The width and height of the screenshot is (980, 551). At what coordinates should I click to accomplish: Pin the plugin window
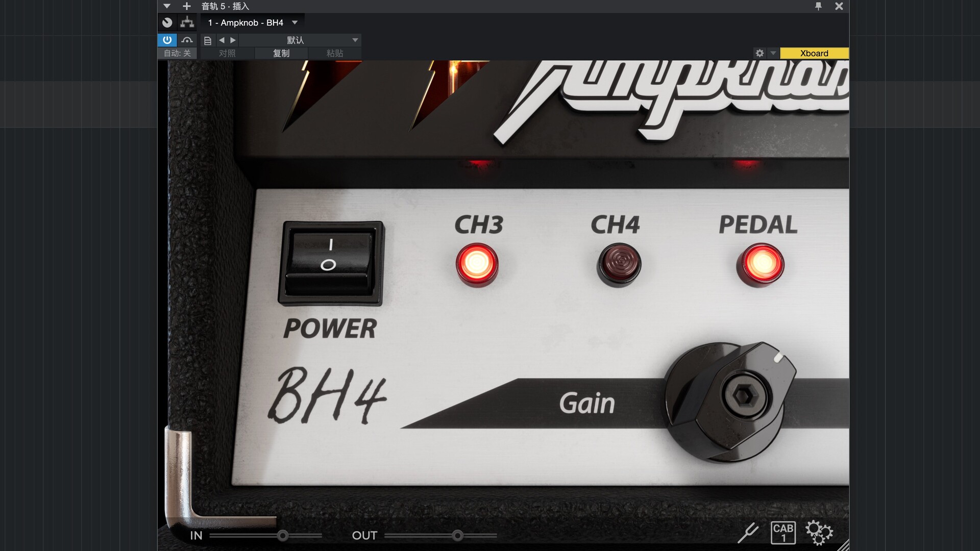[x=818, y=6]
